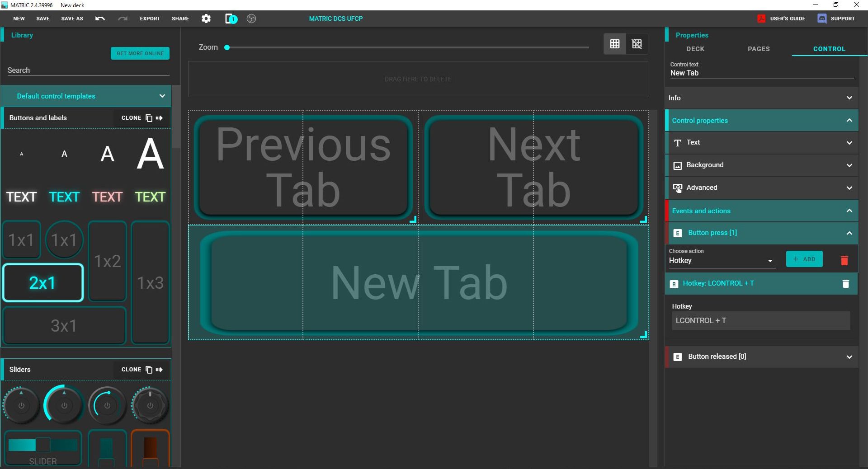
Task: Open settings via the gear icon
Action: point(206,19)
